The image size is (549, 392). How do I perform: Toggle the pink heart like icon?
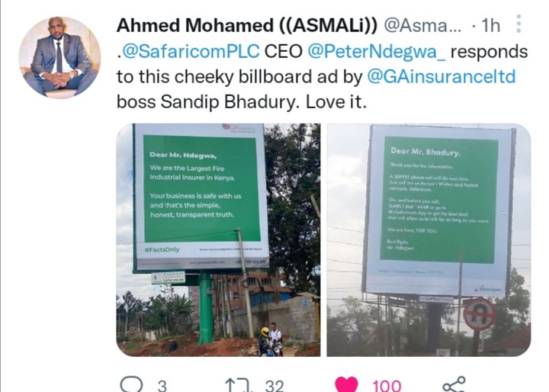346,384
